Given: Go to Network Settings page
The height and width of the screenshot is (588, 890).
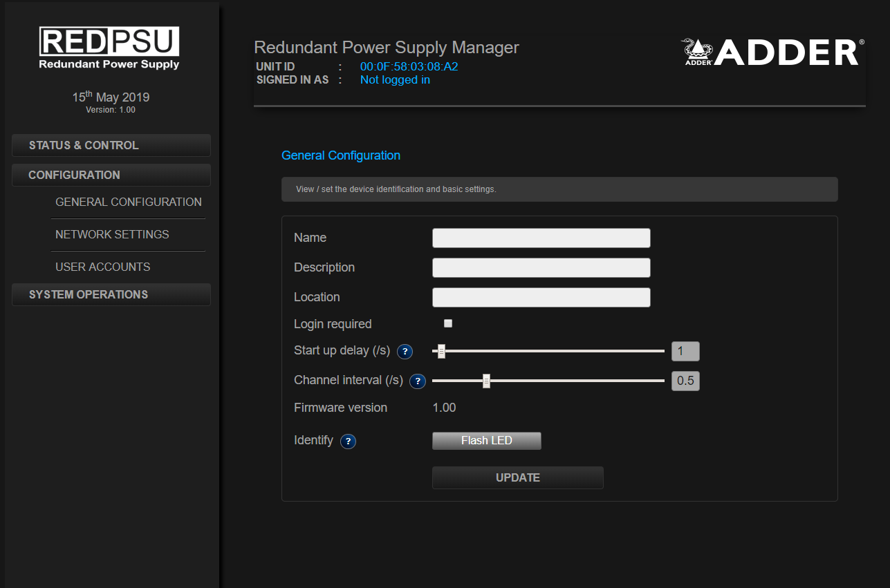Looking at the screenshot, I should tap(112, 235).
